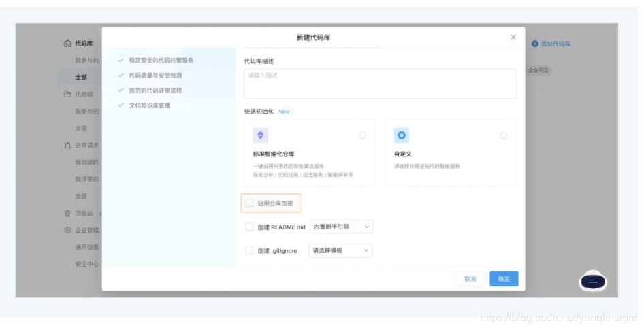Click the 企业可见 tag in background page
This screenshot has width=644, height=330.
pyautogui.click(x=538, y=70)
